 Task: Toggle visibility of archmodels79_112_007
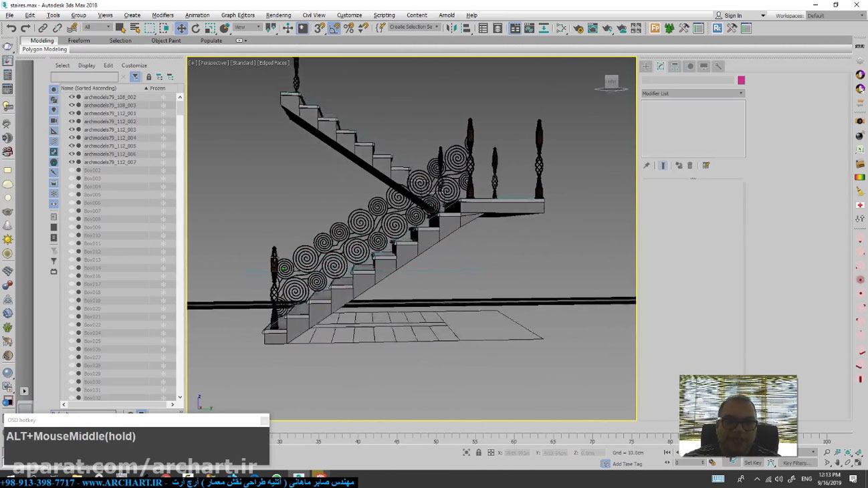coord(72,162)
